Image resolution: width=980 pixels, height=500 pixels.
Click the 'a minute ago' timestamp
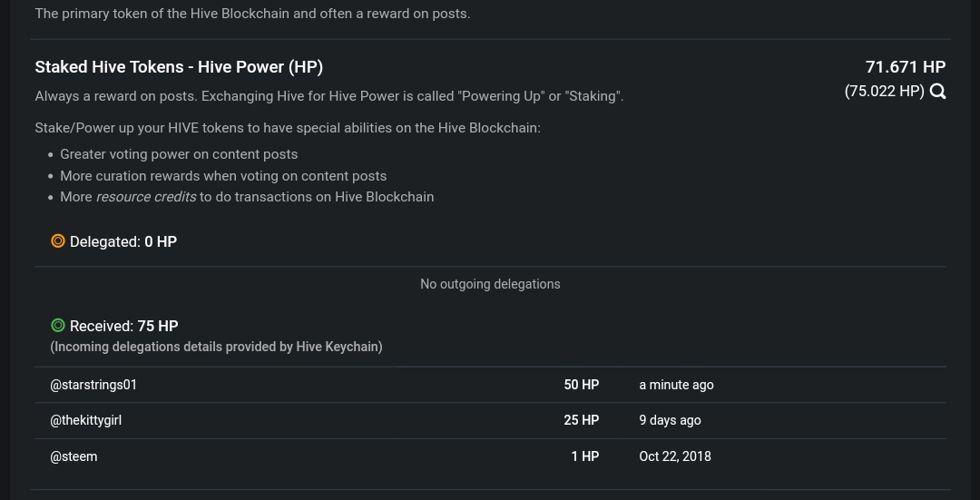[x=676, y=385]
